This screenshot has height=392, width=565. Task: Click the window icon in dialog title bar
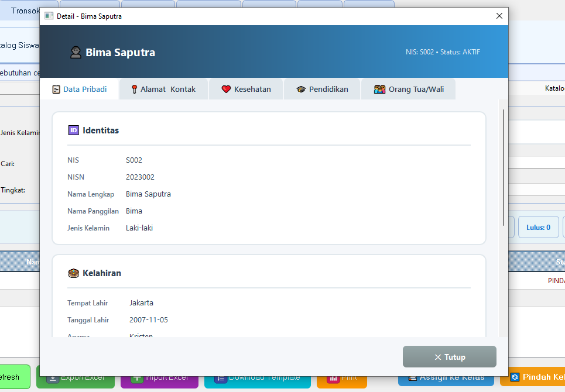click(x=49, y=16)
